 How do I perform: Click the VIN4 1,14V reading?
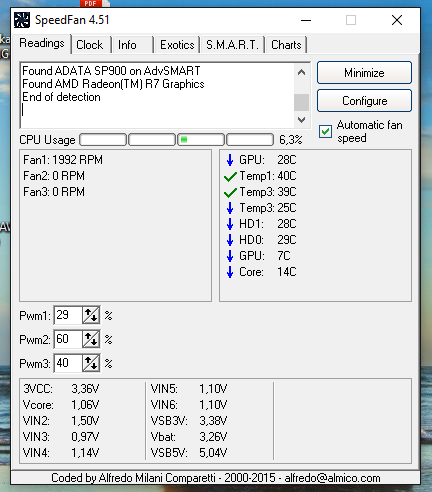[61, 453]
